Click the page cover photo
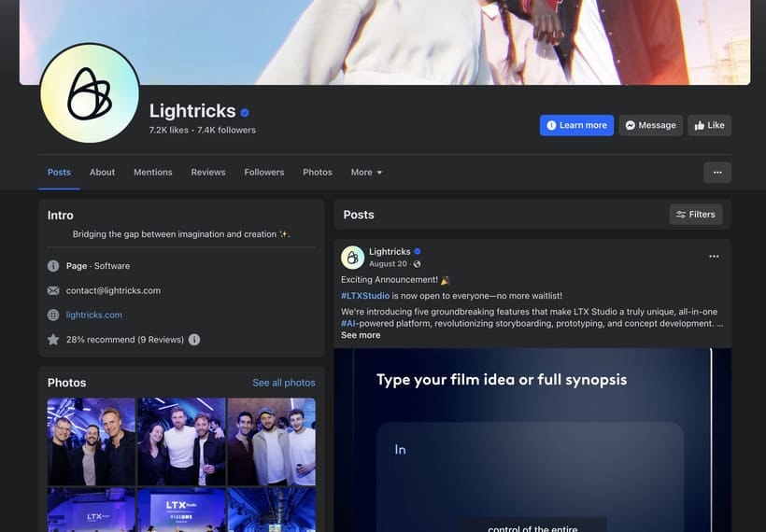This screenshot has height=532, width=766. point(385,42)
